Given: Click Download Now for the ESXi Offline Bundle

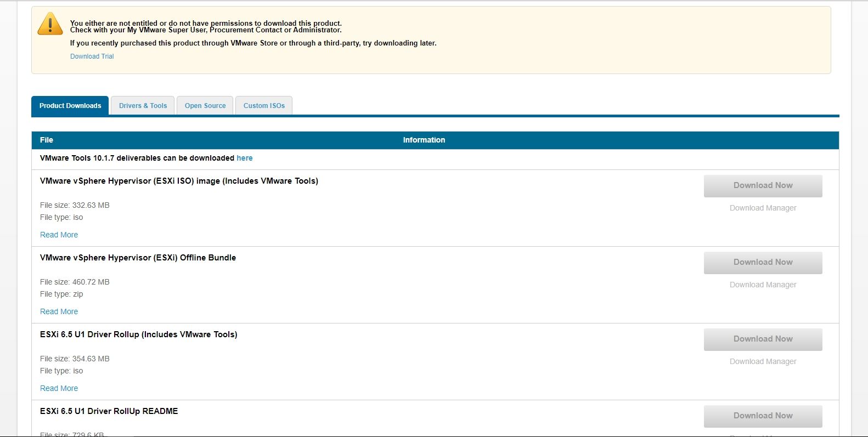Looking at the screenshot, I should click(763, 263).
